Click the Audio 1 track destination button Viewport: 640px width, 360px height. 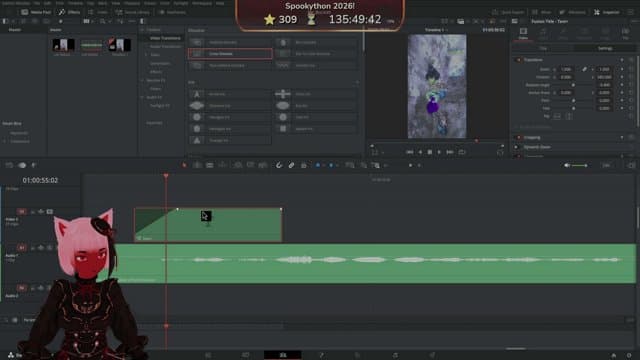click(x=22, y=247)
